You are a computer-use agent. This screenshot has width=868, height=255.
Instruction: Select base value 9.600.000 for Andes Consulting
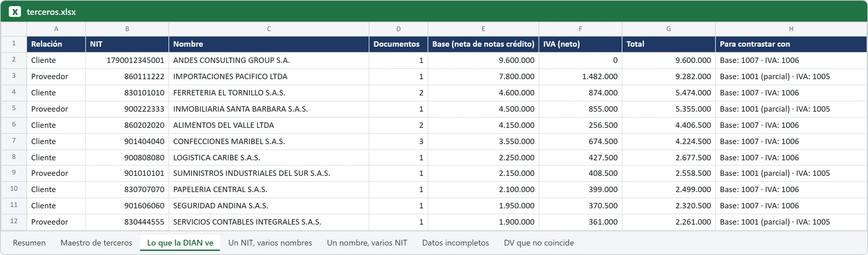coord(483,60)
